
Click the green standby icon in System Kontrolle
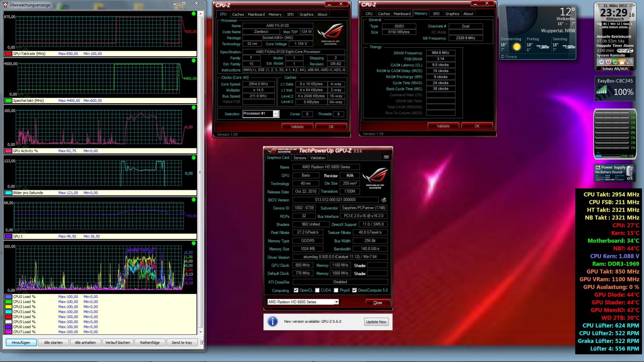pos(615,62)
